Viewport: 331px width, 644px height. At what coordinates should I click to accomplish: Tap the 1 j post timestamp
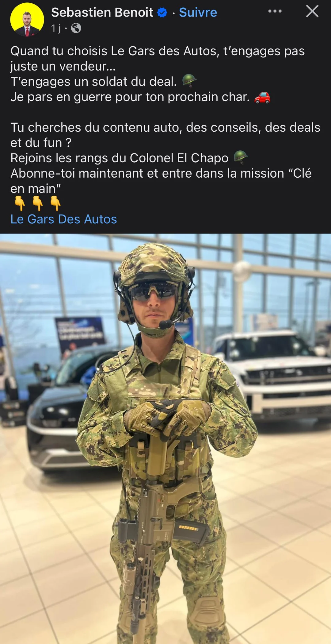pos(55,28)
